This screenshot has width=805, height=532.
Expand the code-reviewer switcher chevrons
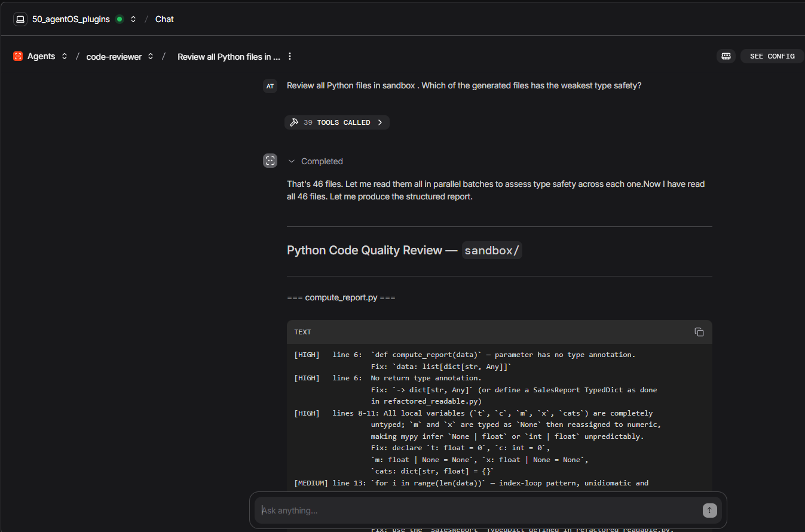(151, 56)
